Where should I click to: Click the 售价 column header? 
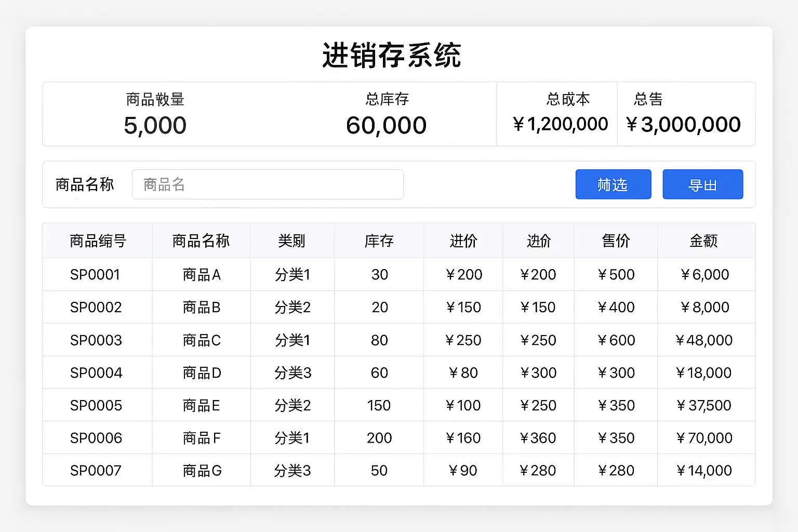(616, 241)
